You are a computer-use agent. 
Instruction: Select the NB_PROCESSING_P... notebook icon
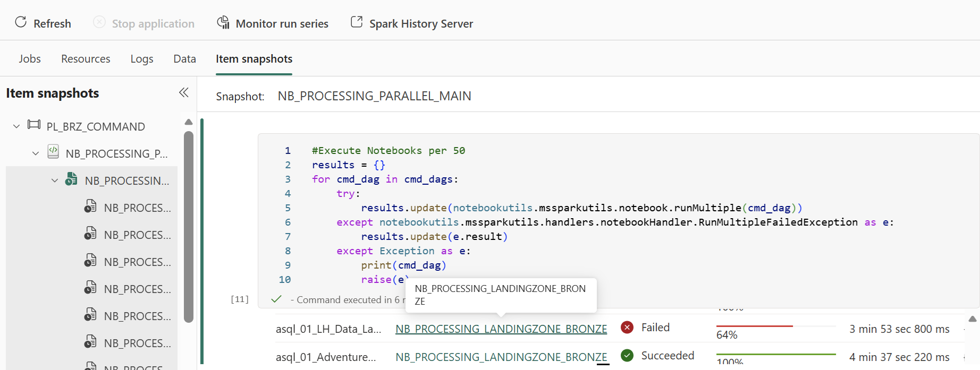coord(53,152)
